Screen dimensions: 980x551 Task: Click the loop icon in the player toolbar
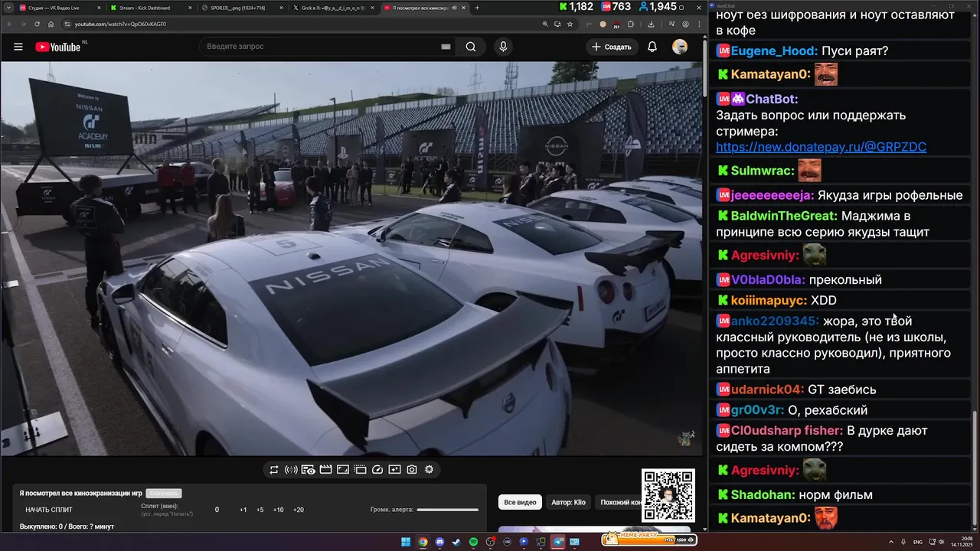click(x=274, y=470)
